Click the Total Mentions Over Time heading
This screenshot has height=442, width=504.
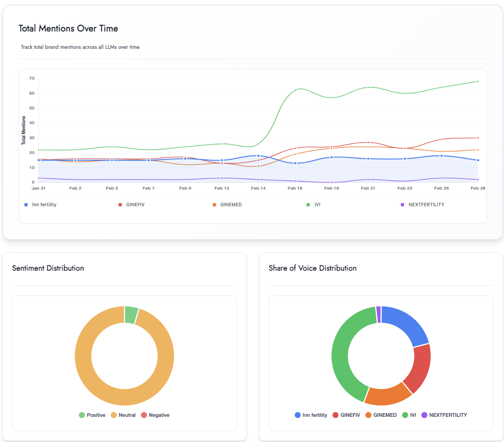[x=68, y=29]
